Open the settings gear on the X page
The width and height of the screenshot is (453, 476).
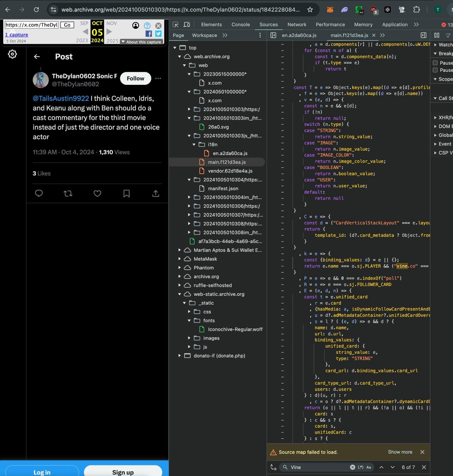point(12,54)
